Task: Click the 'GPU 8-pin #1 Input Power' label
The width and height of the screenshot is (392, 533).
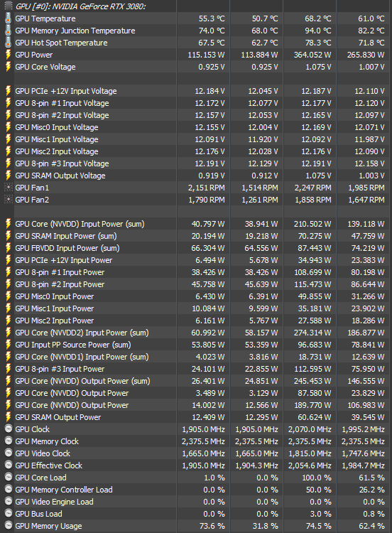Action: (60, 272)
